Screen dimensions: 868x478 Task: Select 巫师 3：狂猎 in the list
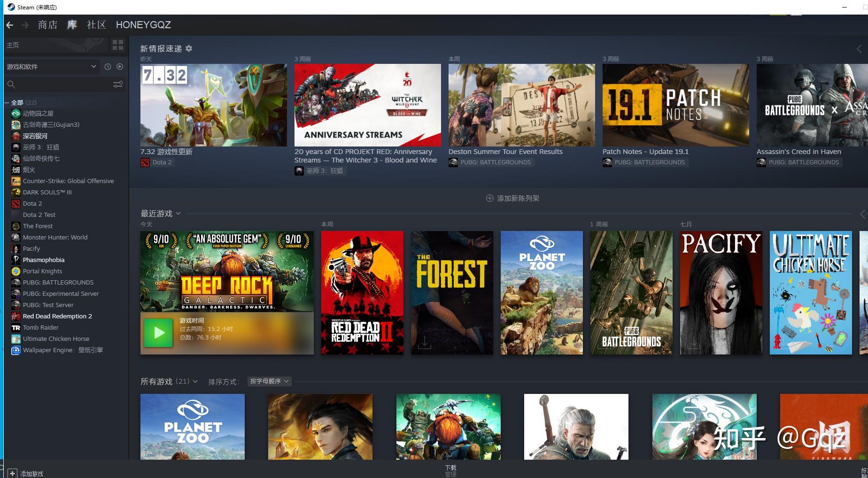pyautogui.click(x=41, y=147)
